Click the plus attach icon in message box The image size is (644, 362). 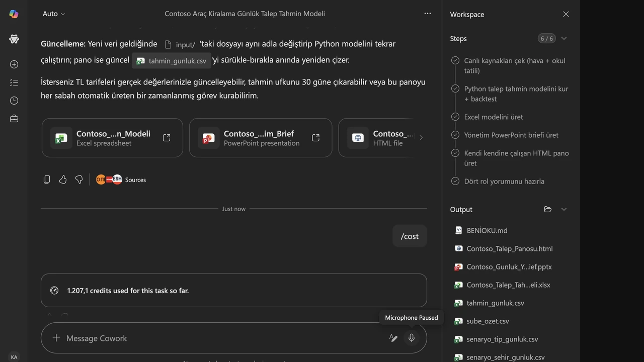(56, 338)
